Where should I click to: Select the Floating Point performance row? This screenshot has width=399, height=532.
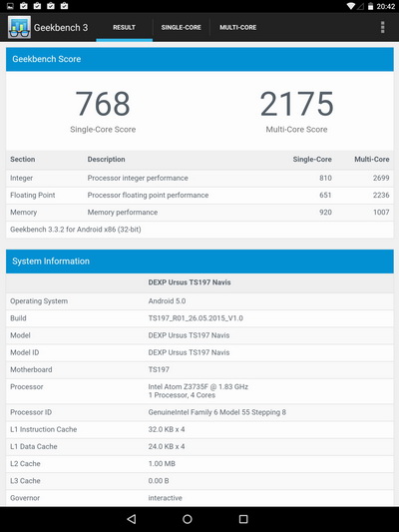(x=199, y=195)
